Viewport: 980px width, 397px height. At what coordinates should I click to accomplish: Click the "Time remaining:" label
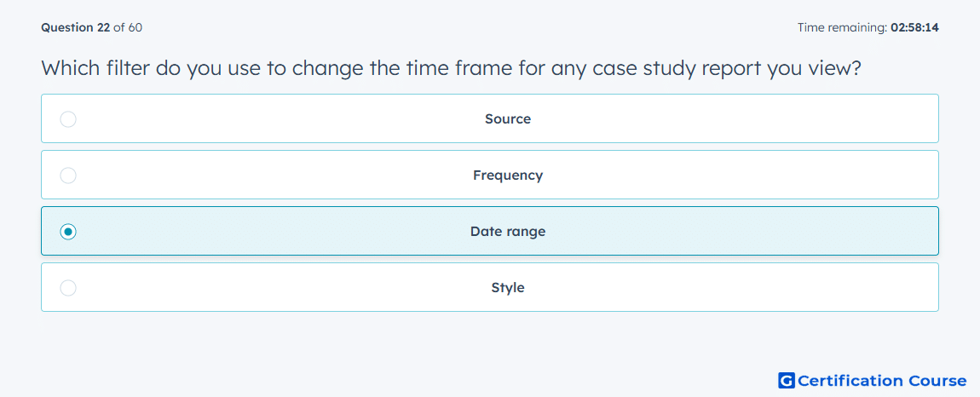coord(840,27)
